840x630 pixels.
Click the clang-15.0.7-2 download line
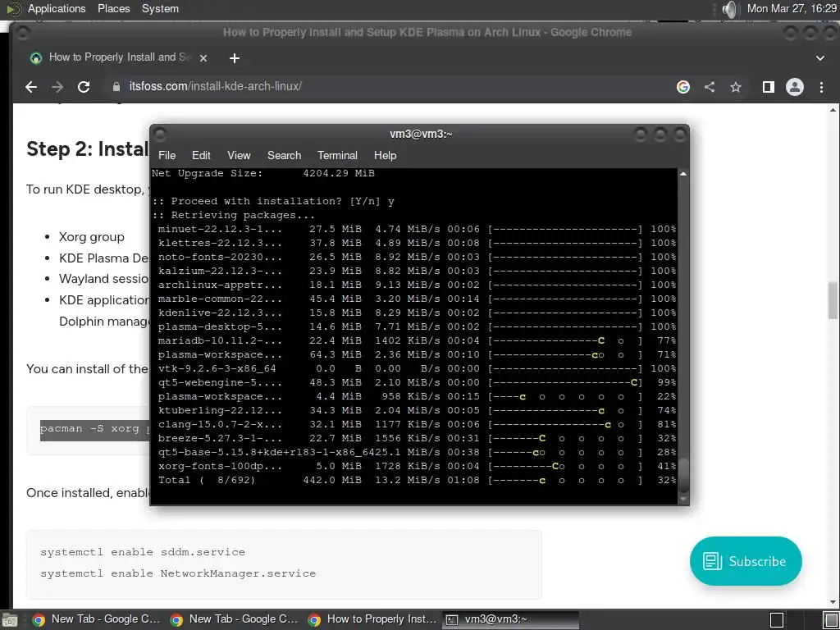coord(417,424)
